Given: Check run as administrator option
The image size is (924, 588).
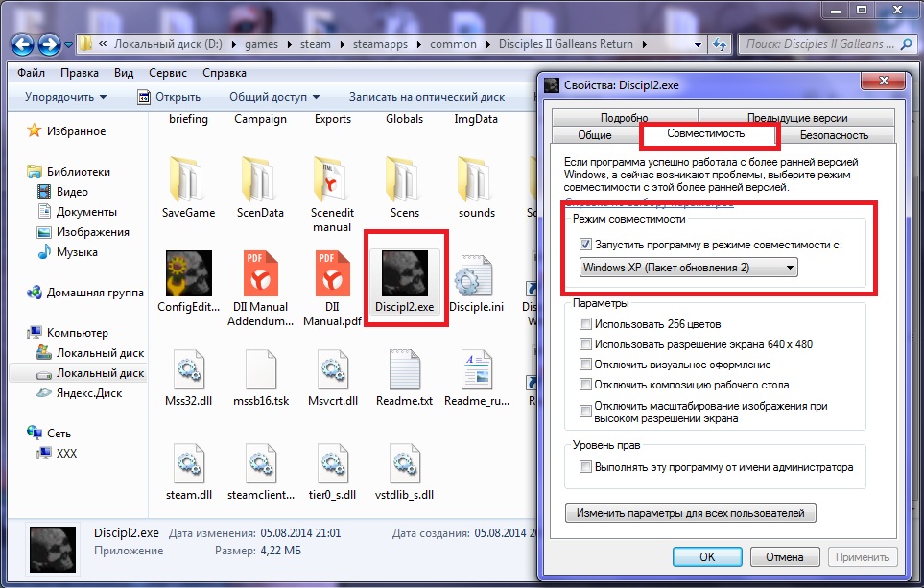Looking at the screenshot, I should (x=586, y=467).
